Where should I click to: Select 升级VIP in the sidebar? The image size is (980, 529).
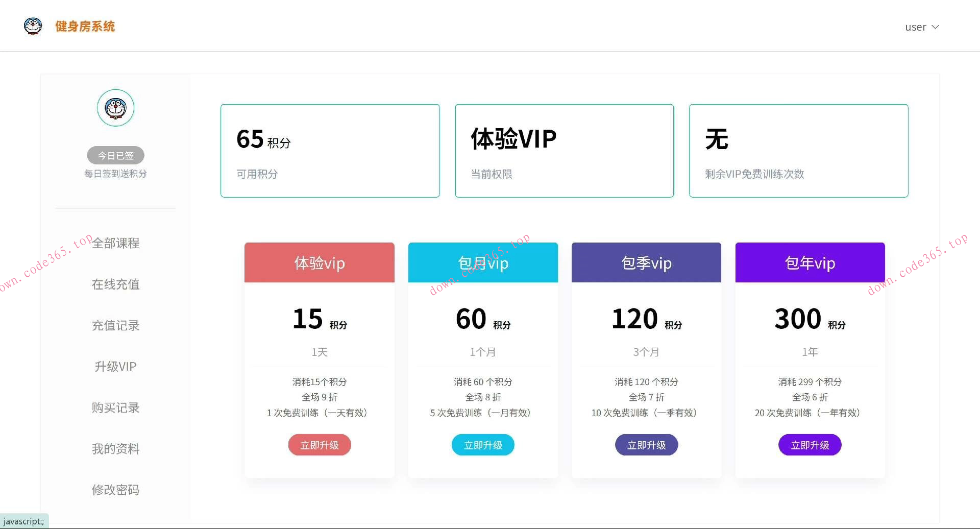(x=115, y=366)
